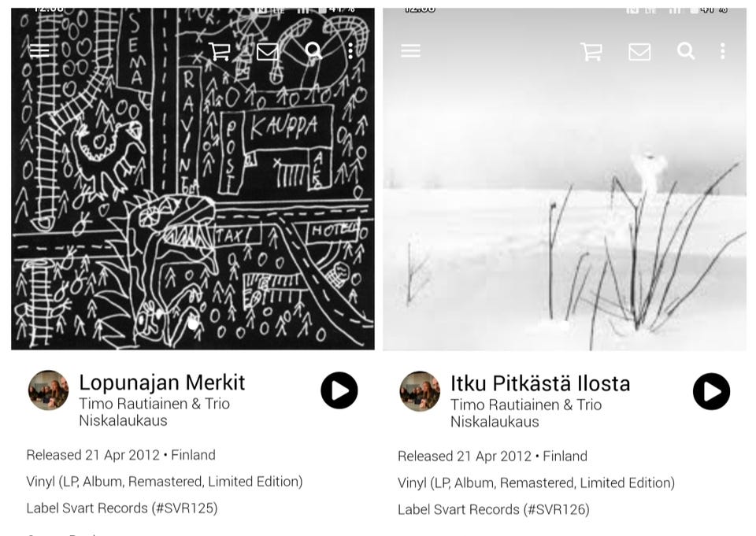Open Timo Rautiainen artist link under Lopunajan Merkit
The width and height of the screenshot is (756, 536).
tap(154, 412)
